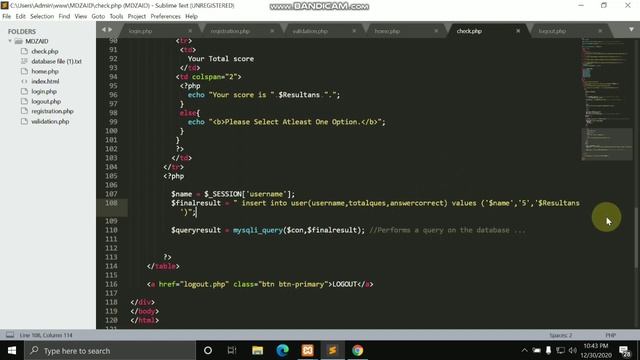
Task: Open Sublime Text taskbar icon
Action: [332, 350]
